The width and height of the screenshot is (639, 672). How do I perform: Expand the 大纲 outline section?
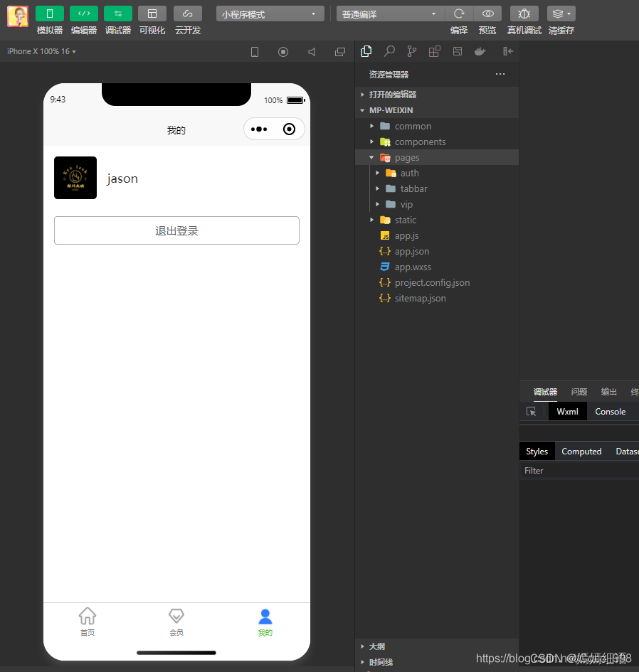(x=437, y=646)
